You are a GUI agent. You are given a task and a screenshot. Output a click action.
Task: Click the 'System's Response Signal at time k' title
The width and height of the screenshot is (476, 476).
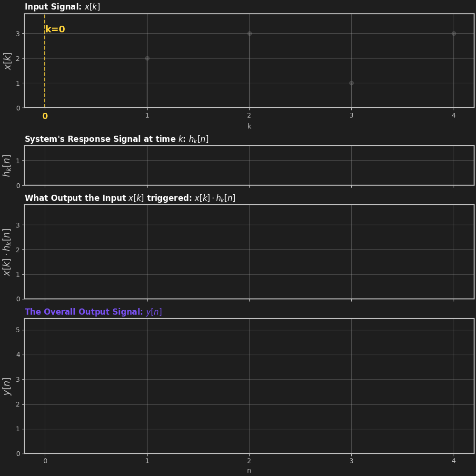pyautogui.click(x=117, y=139)
